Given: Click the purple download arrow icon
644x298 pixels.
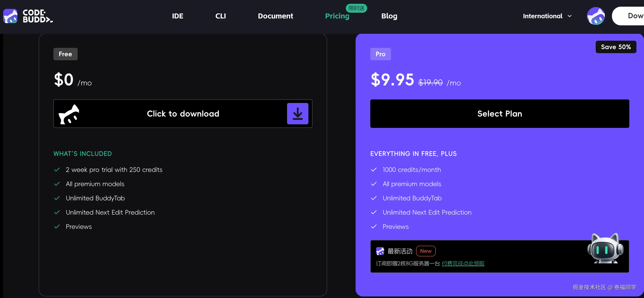Looking at the screenshot, I should (x=298, y=114).
